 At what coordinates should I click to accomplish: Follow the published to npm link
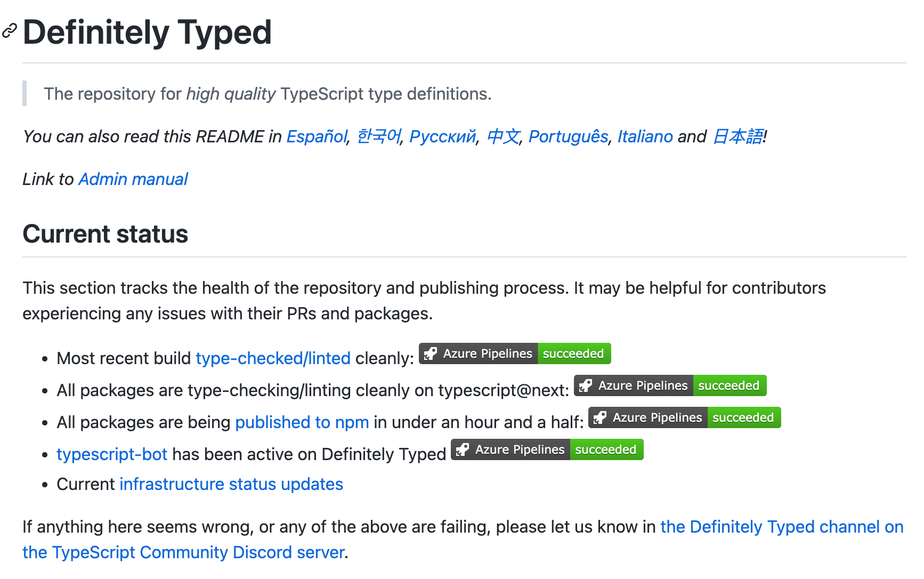point(302,422)
